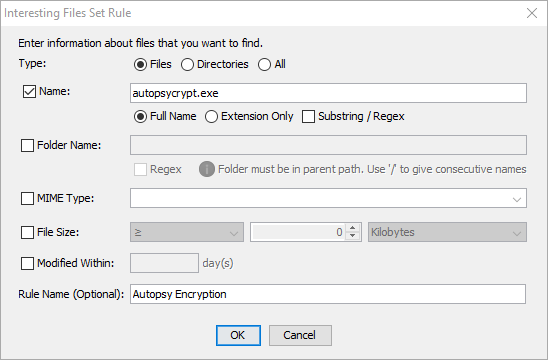Click the Cancel button

[300, 335]
